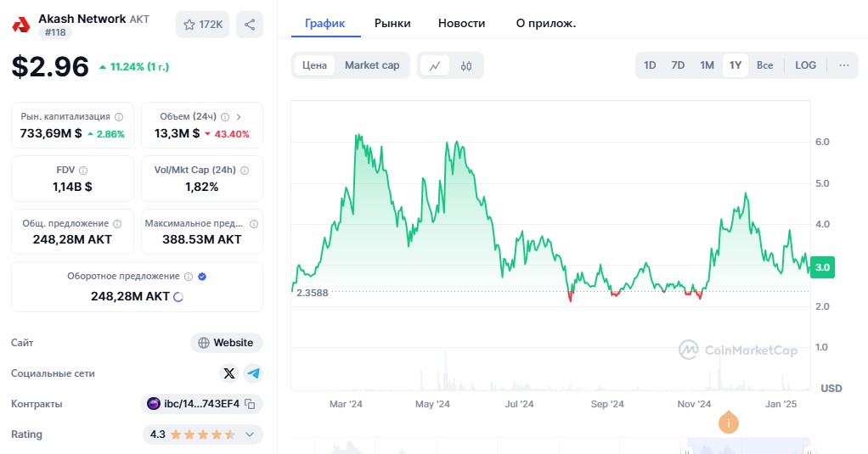Open the Telegram social link
Viewport: 868px width, 454px height.
click(253, 373)
